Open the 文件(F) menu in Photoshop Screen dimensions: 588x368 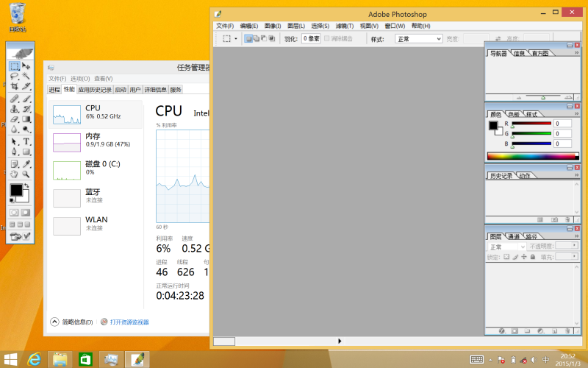coord(225,26)
